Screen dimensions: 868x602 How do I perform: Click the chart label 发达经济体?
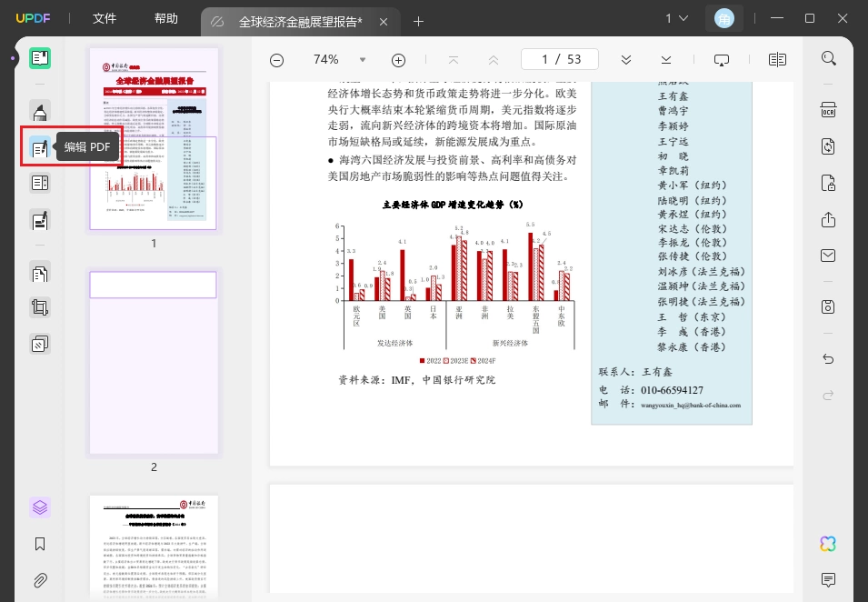click(394, 344)
